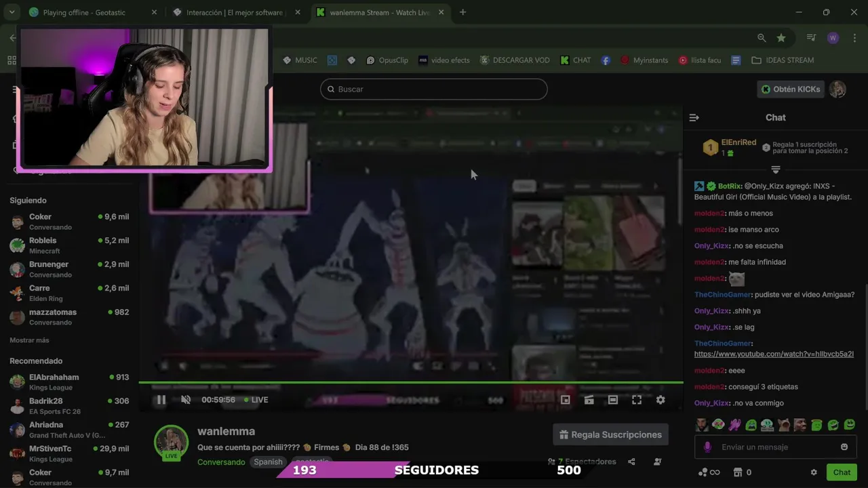Viewport: 868px width, 488px height.
Task: Bookmark this page with star icon
Action: 781,38
